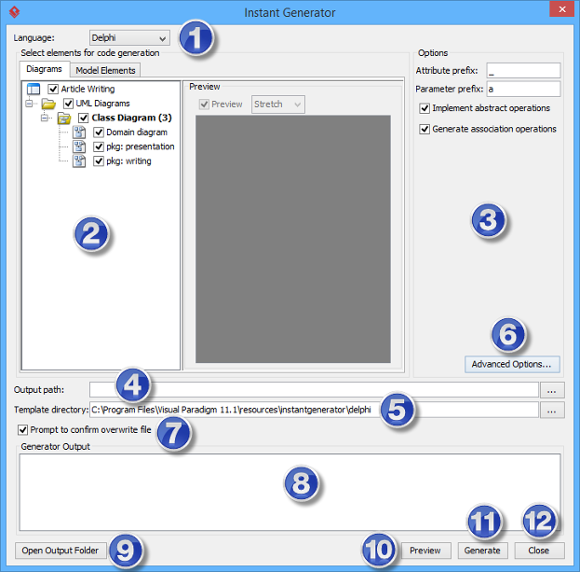Viewport: 580px width, 572px height.
Task: Click the Template directory text field
Action: click(314, 410)
